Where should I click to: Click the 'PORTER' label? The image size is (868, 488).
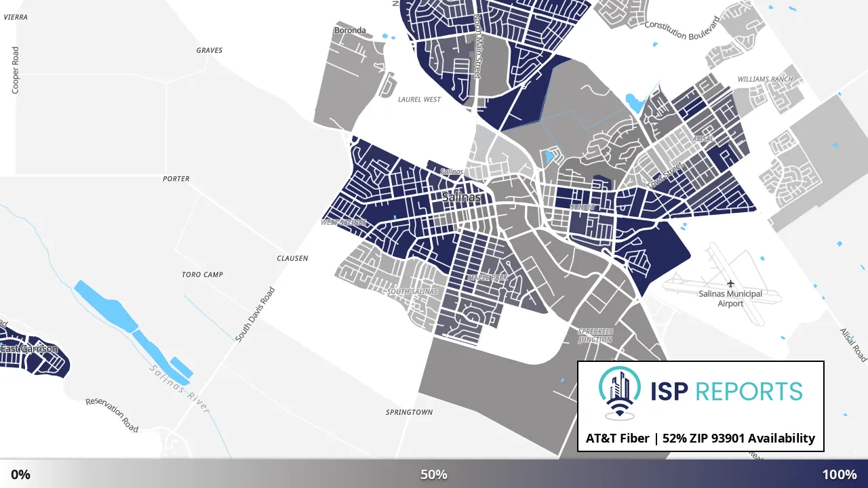click(176, 179)
